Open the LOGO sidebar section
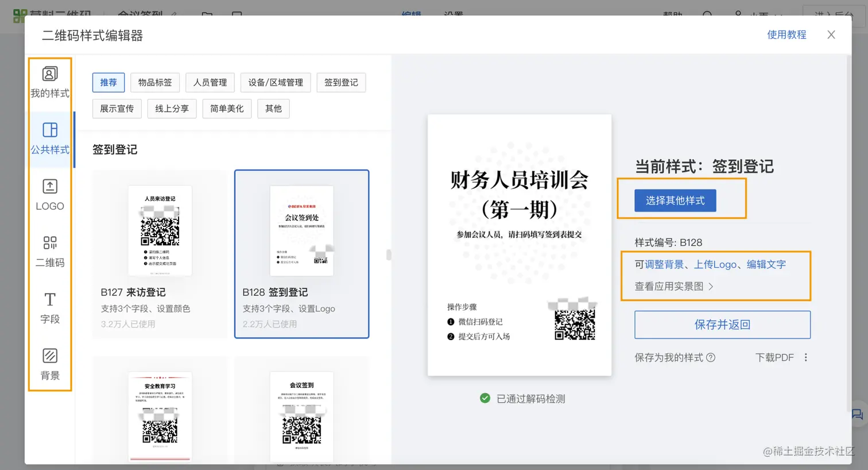The height and width of the screenshot is (470, 868). tap(50, 195)
